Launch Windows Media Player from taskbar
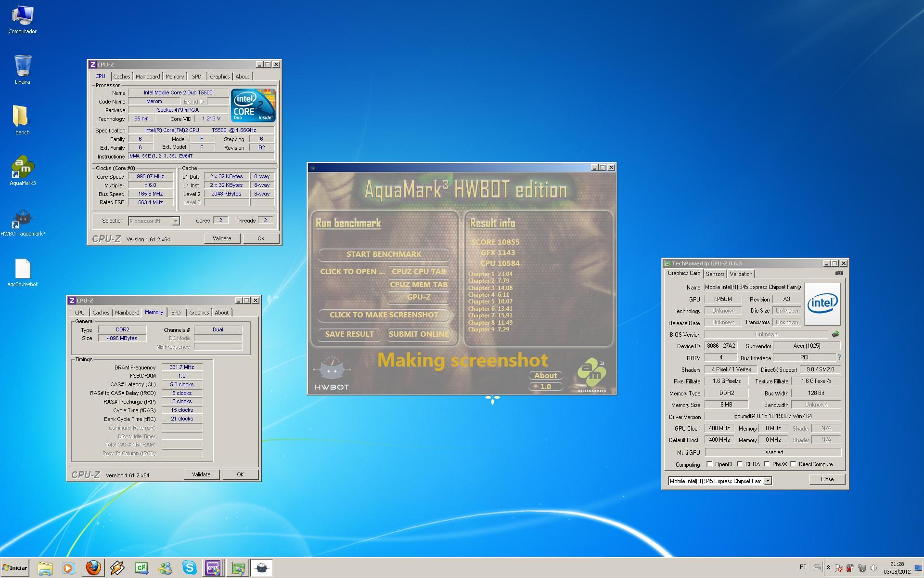Screen dimensions: 924x578 coord(68,568)
